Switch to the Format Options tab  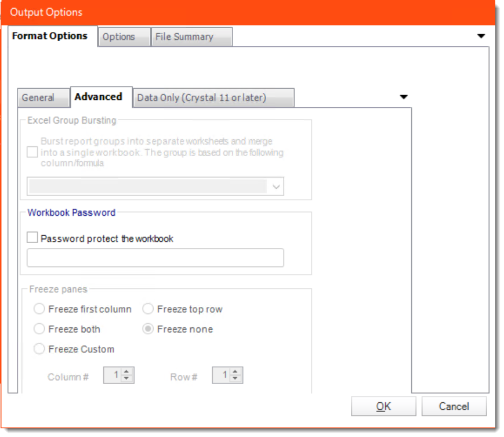tap(49, 36)
